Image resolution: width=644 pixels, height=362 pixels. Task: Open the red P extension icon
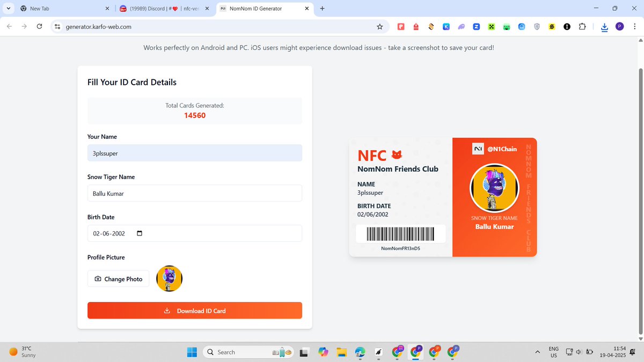(401, 26)
